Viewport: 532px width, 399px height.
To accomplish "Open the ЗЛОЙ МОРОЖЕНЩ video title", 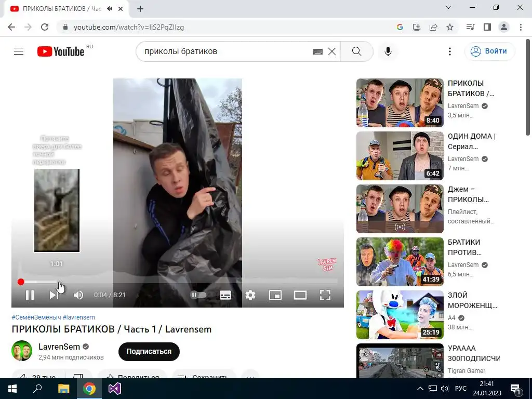I will coord(472,300).
